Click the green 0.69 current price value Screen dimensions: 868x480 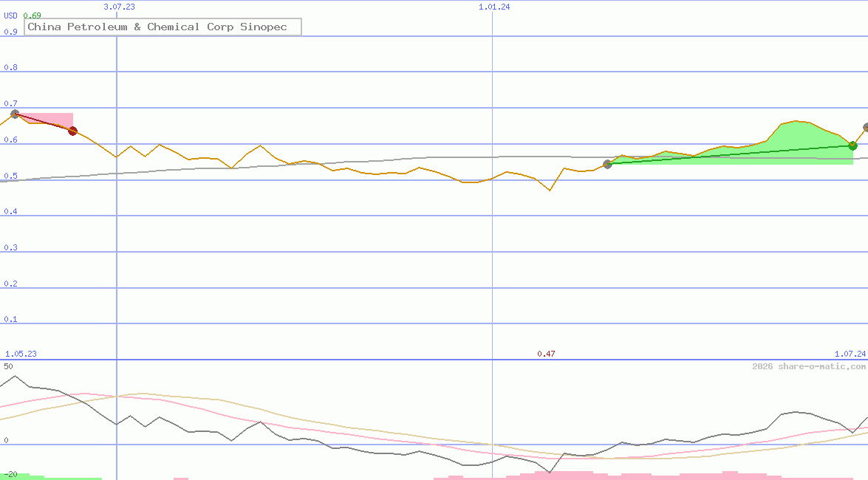(x=33, y=15)
